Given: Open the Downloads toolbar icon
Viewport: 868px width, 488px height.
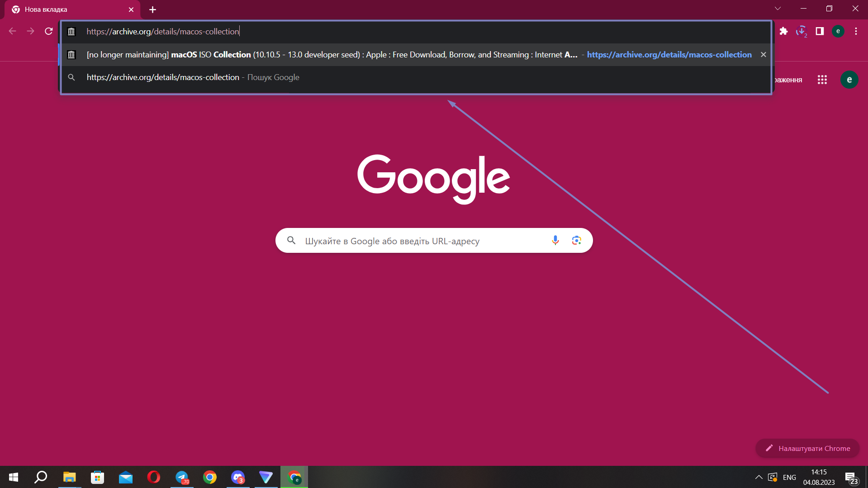Looking at the screenshot, I should [x=802, y=31].
